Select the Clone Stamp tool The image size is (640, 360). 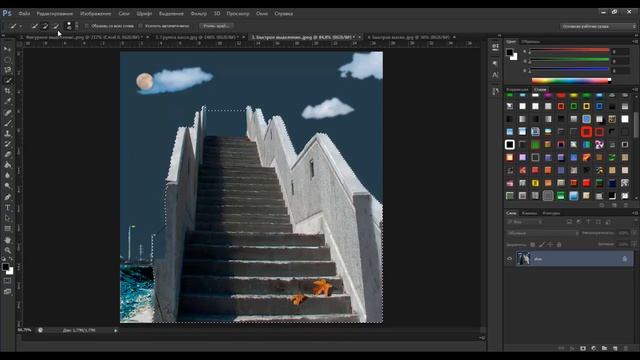[7, 133]
